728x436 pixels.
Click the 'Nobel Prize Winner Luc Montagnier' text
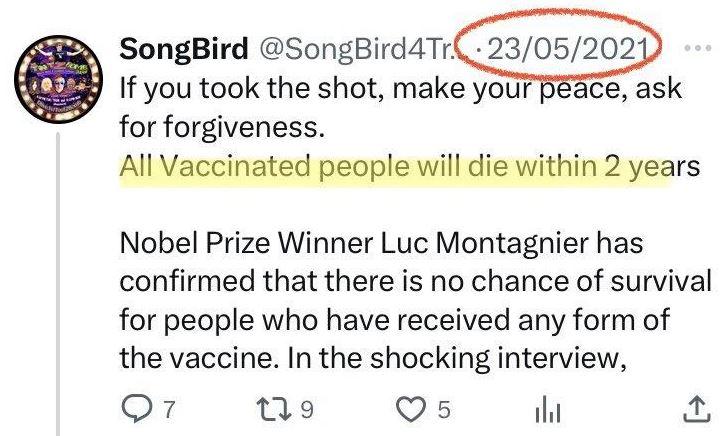(354, 243)
